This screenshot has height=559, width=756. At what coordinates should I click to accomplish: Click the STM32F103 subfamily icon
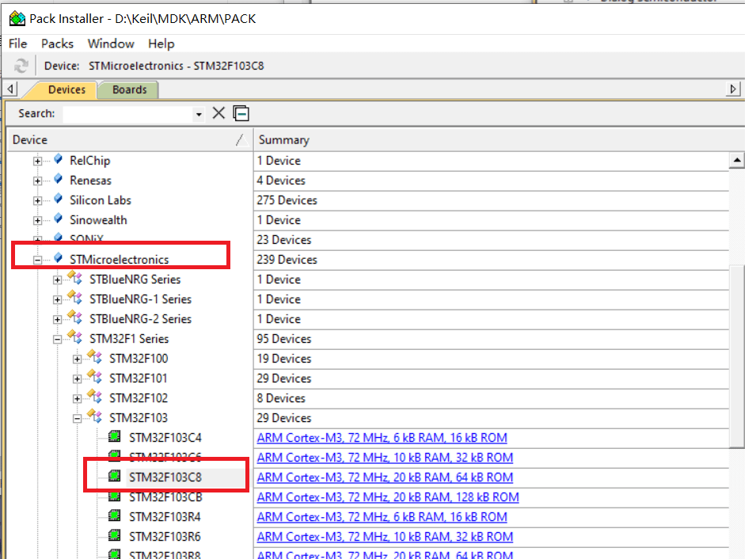click(94, 416)
